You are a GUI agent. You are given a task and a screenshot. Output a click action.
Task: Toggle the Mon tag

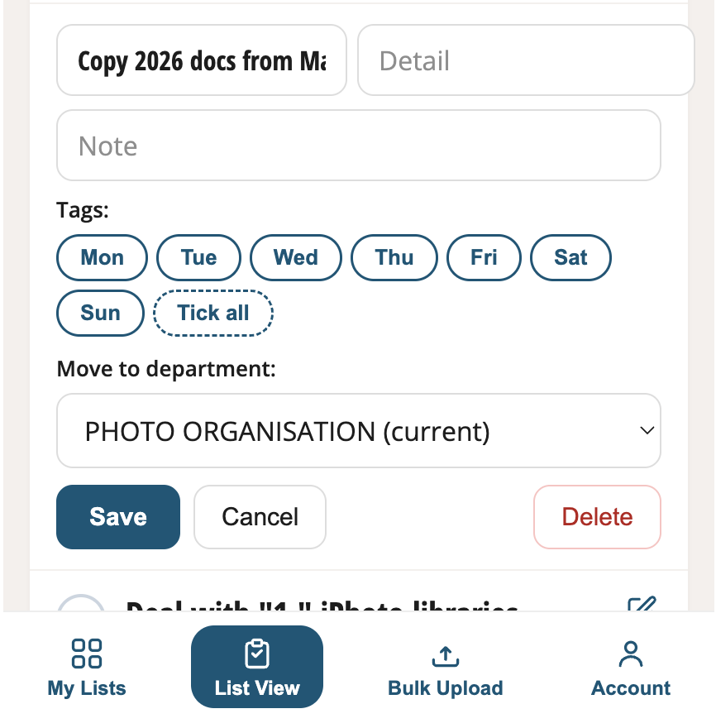[x=102, y=257]
